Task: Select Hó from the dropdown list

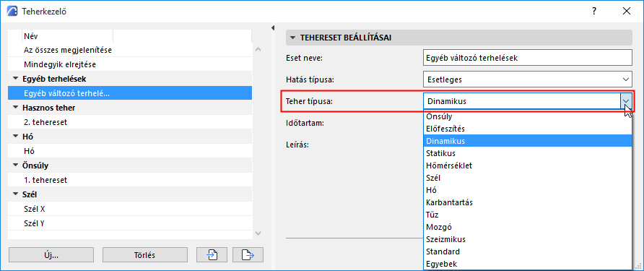Action: click(527, 190)
